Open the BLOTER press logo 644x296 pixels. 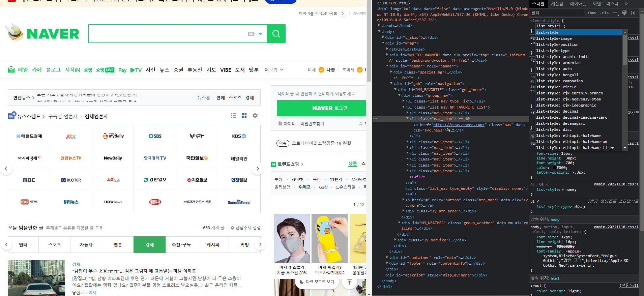71,180
